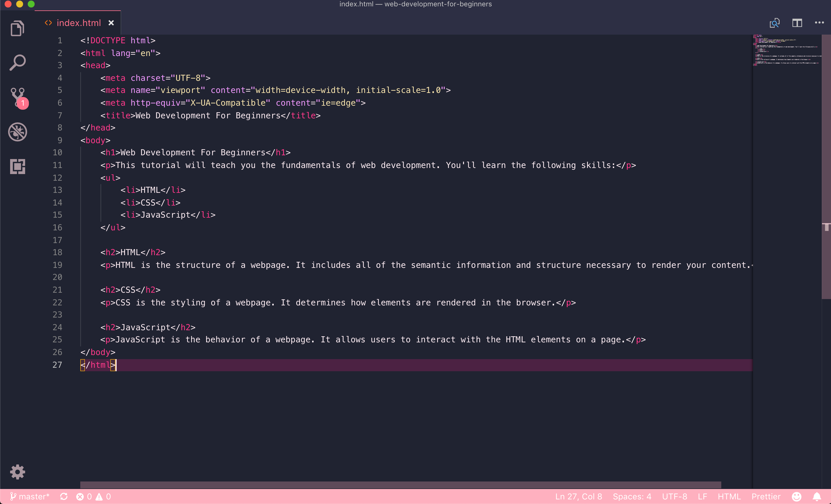Screen dimensions: 831x504
Task: Split the editor into two panes
Action: (797, 23)
